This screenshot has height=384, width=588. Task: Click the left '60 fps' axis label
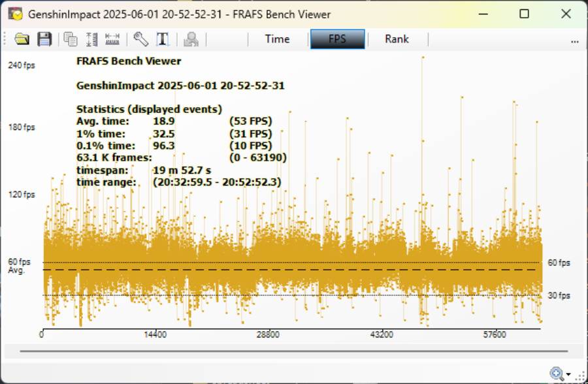tap(19, 261)
